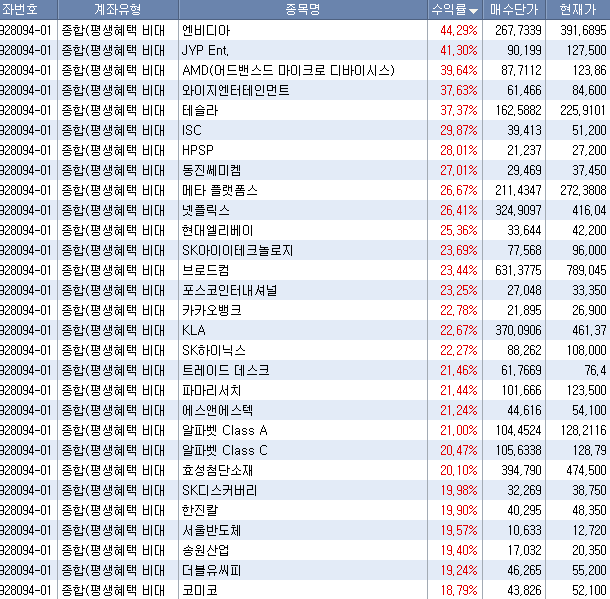Select the 엔비디아 stock name cell
The image size is (610, 599).
pos(206,30)
